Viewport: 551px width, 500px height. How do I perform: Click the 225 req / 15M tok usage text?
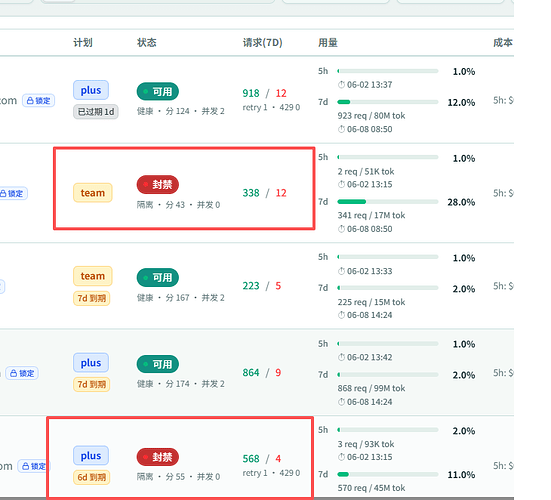pos(371,302)
